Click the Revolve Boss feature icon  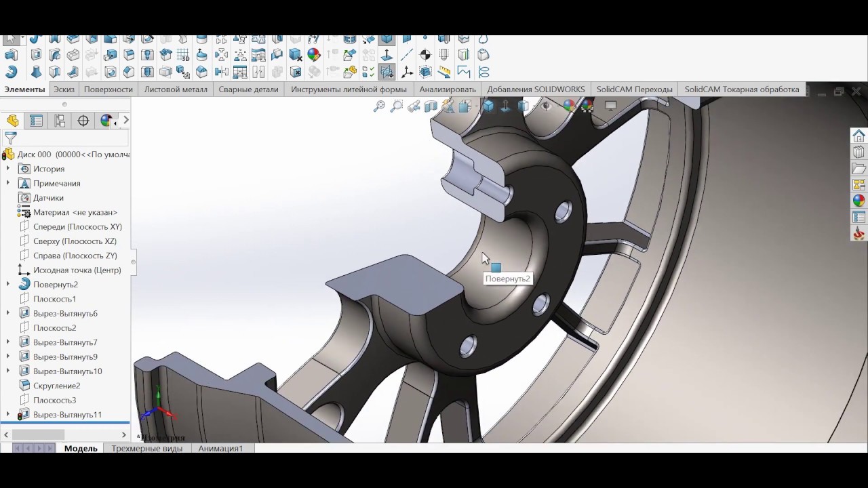[x=12, y=71]
